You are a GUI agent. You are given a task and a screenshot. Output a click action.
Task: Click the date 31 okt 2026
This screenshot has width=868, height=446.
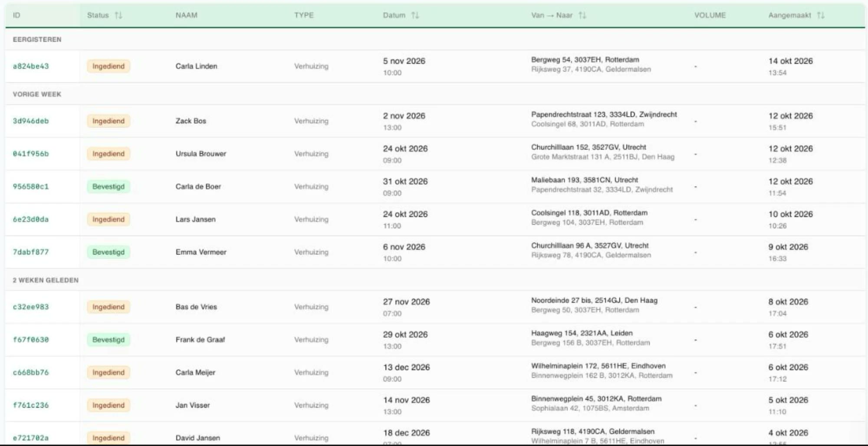coord(405,182)
